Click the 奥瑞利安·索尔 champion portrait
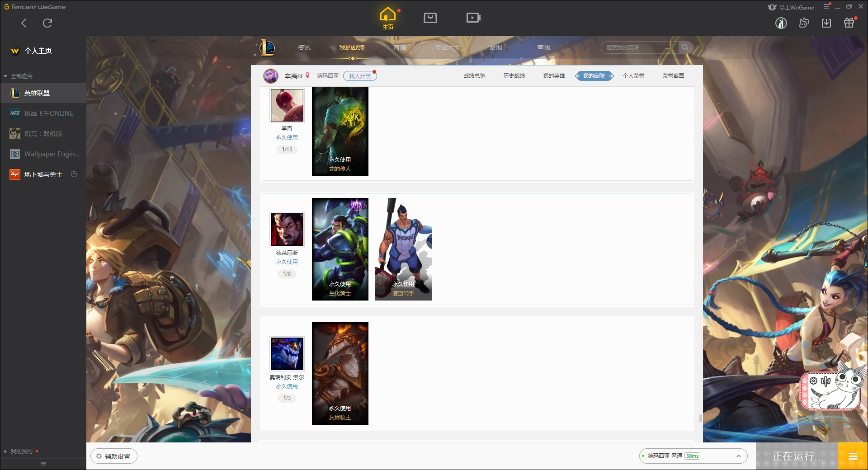 tap(287, 354)
